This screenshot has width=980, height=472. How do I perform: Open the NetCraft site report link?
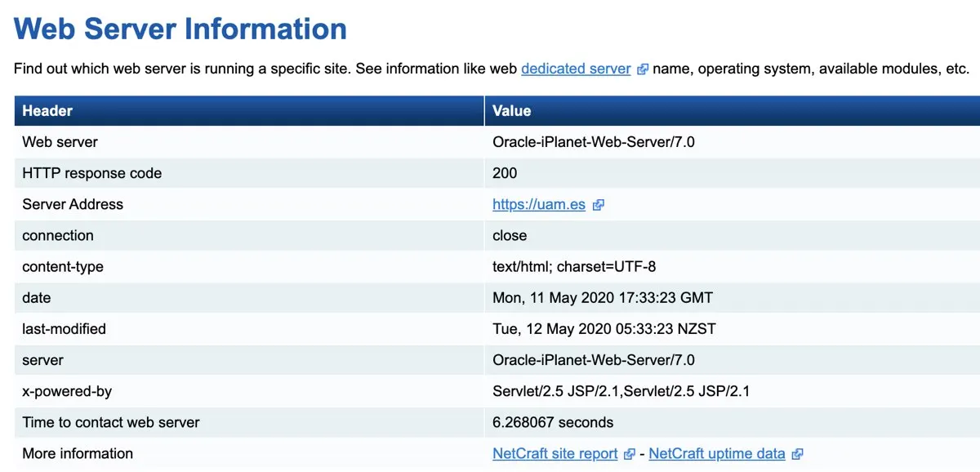555,453
